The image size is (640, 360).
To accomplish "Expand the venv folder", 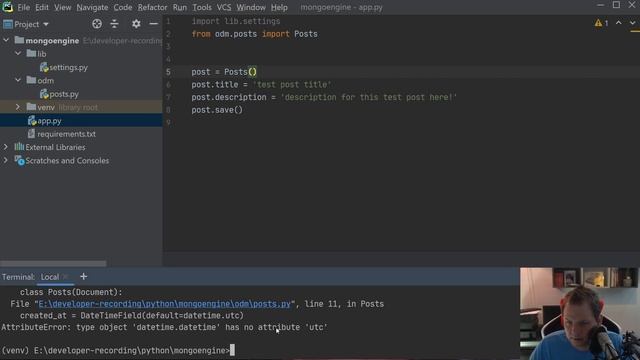I will click(18, 107).
